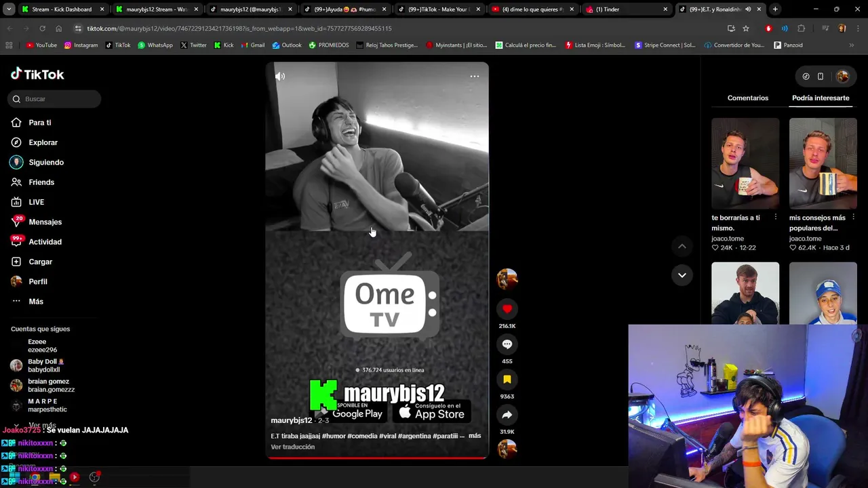
Task: Mute the TikTok video with the speaker icon
Action: coord(280,77)
